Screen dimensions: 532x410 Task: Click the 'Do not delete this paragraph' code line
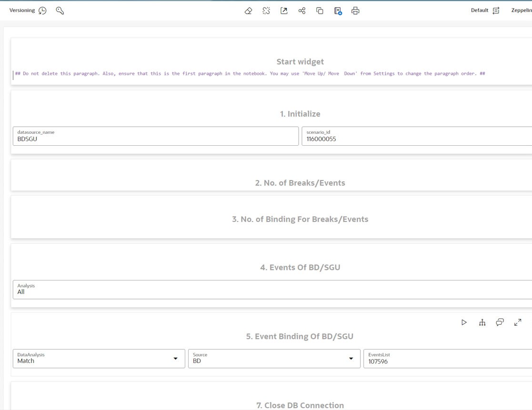(x=250, y=74)
